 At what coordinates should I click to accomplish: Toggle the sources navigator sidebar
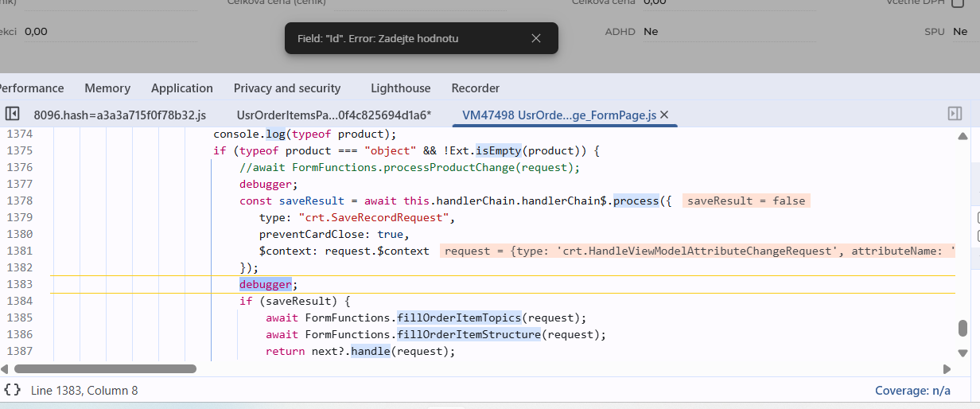12,114
